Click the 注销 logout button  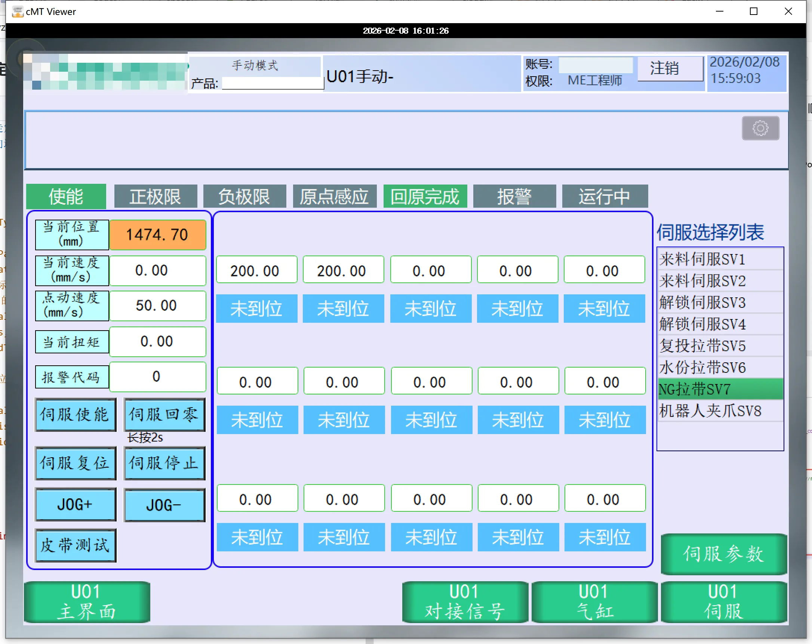pos(670,68)
